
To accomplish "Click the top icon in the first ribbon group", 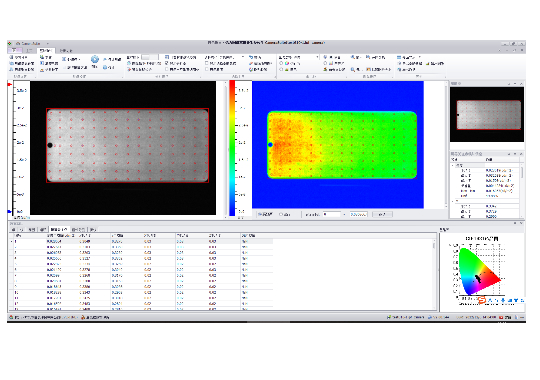I will [x=11, y=57].
